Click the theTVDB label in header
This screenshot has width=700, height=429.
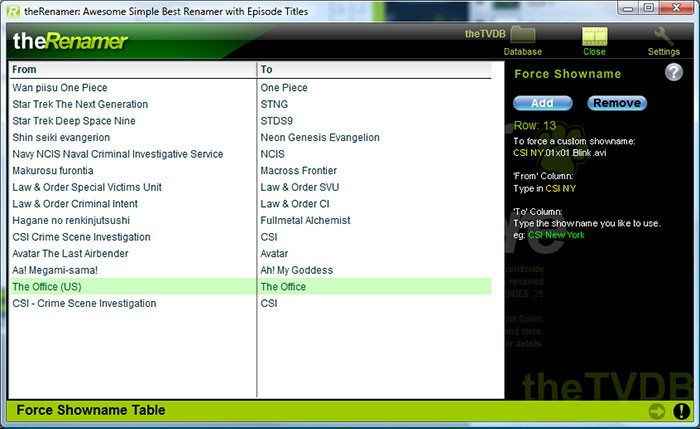point(485,34)
